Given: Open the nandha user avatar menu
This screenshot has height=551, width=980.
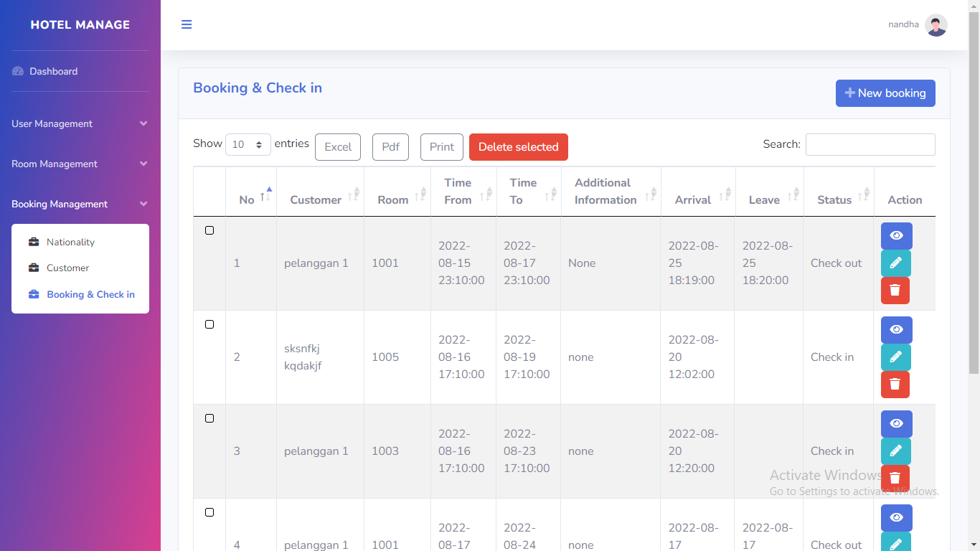Looking at the screenshot, I should pyautogui.click(x=936, y=25).
